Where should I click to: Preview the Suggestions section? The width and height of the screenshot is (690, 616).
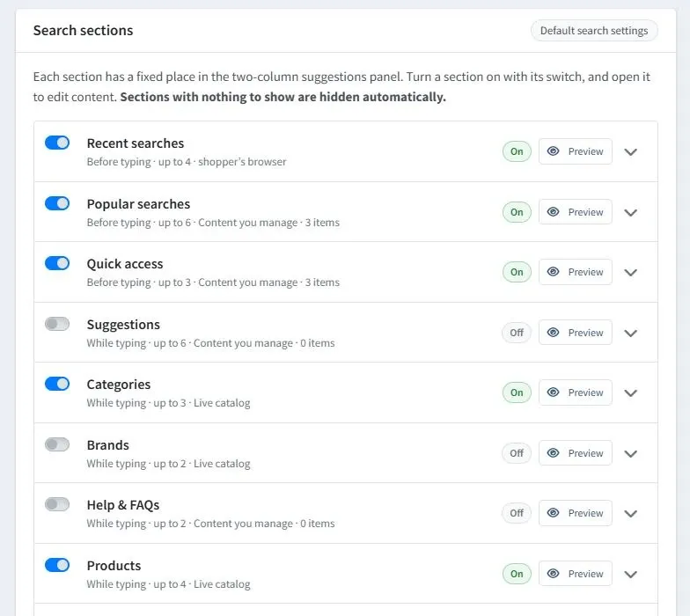coord(576,333)
